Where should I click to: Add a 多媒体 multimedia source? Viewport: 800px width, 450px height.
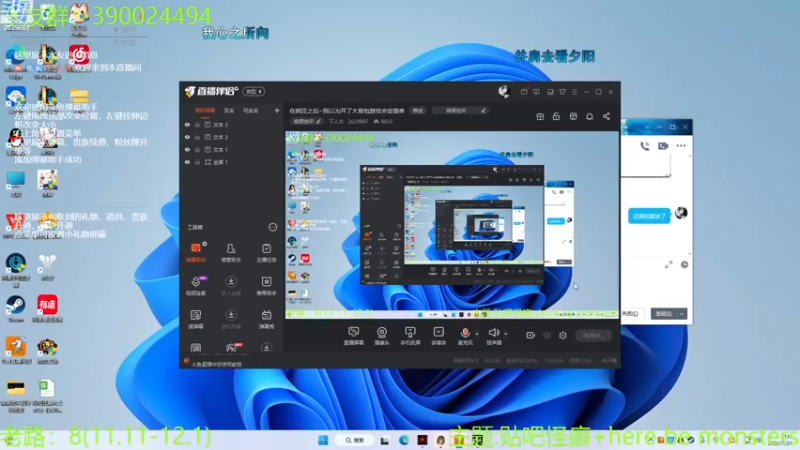point(438,336)
